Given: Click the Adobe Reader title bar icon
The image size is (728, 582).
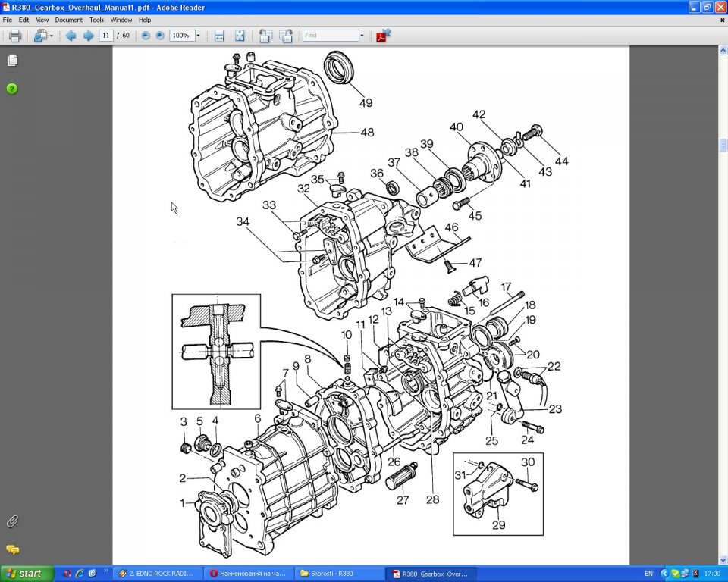Looking at the screenshot, I should [x=6, y=7].
